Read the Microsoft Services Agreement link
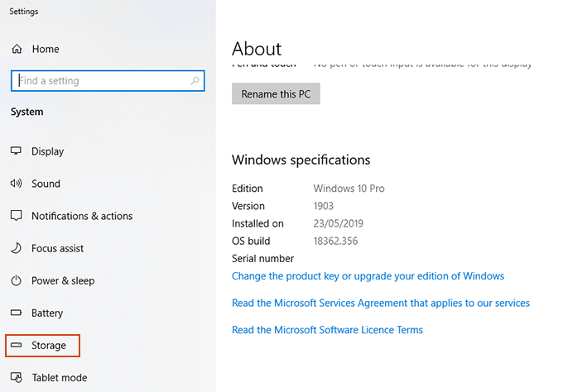This screenshot has height=392, width=563. (x=381, y=304)
